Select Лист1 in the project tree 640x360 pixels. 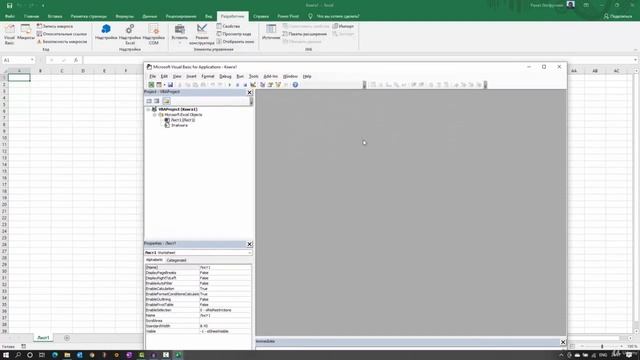click(182, 120)
